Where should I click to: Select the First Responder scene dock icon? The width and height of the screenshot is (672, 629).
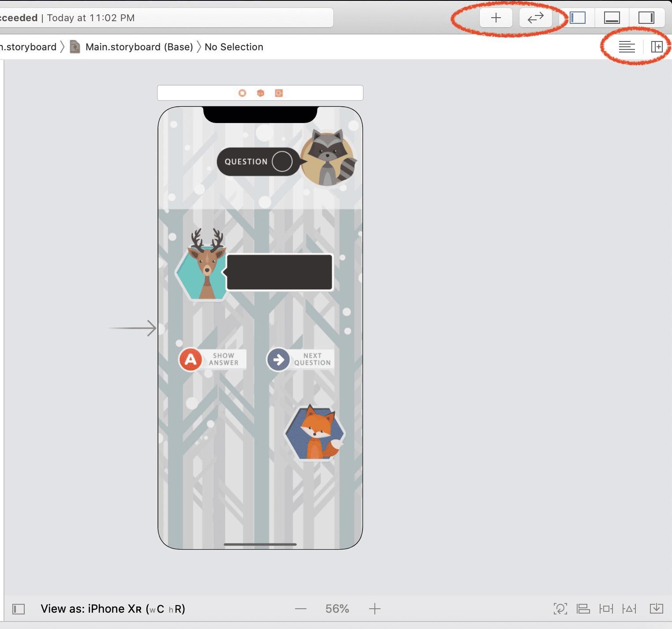(x=261, y=93)
